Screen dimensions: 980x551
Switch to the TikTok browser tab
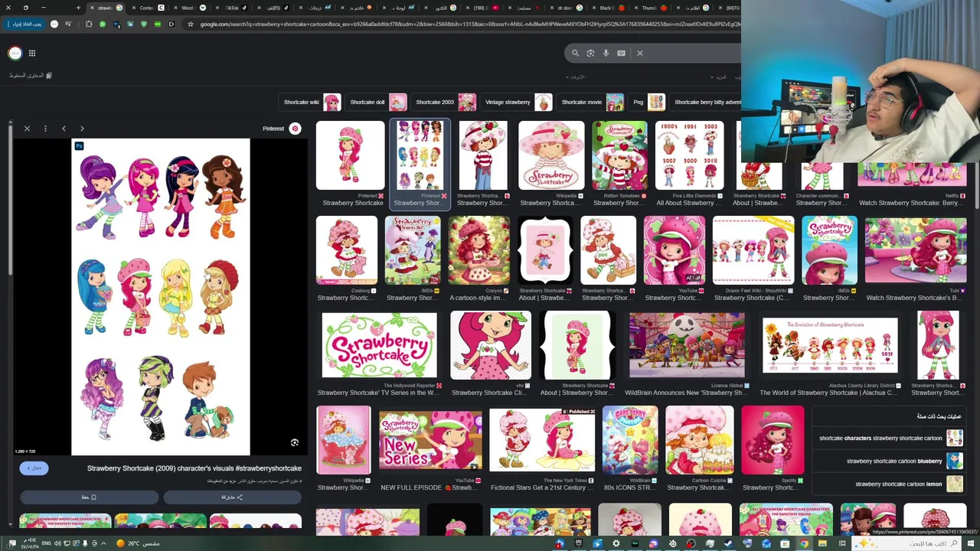tap(232, 8)
